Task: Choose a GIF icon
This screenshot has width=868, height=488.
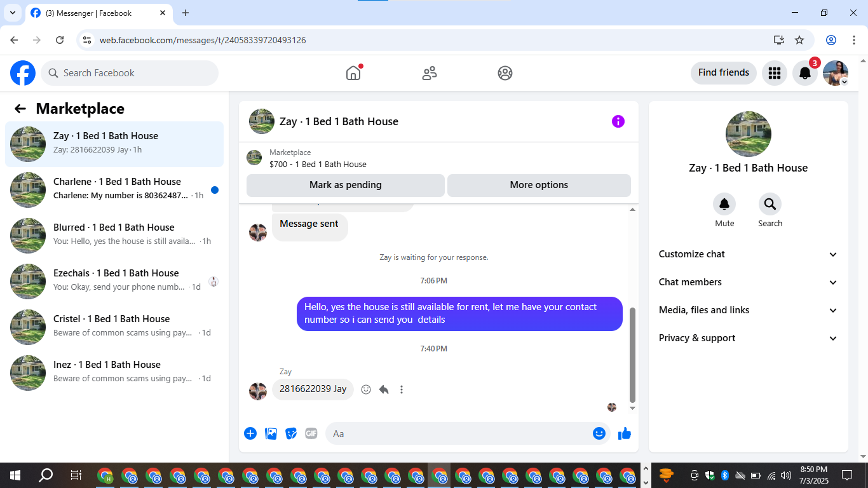Action: (311, 433)
